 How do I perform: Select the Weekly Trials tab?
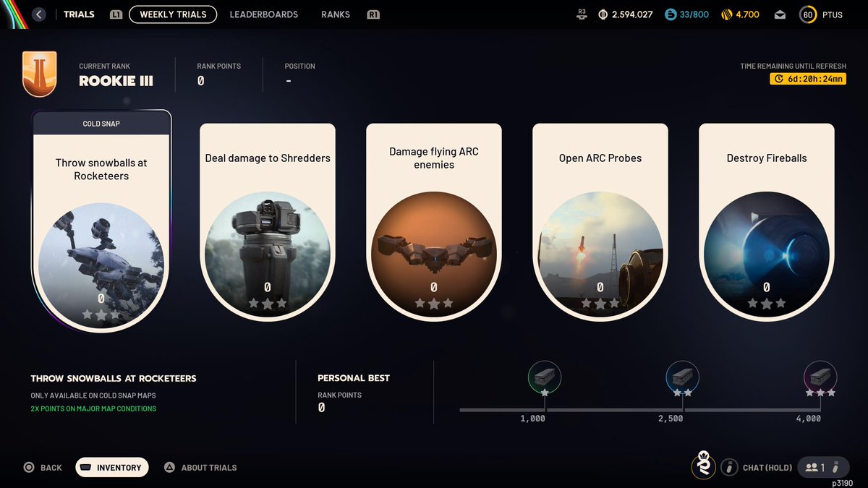click(x=173, y=14)
